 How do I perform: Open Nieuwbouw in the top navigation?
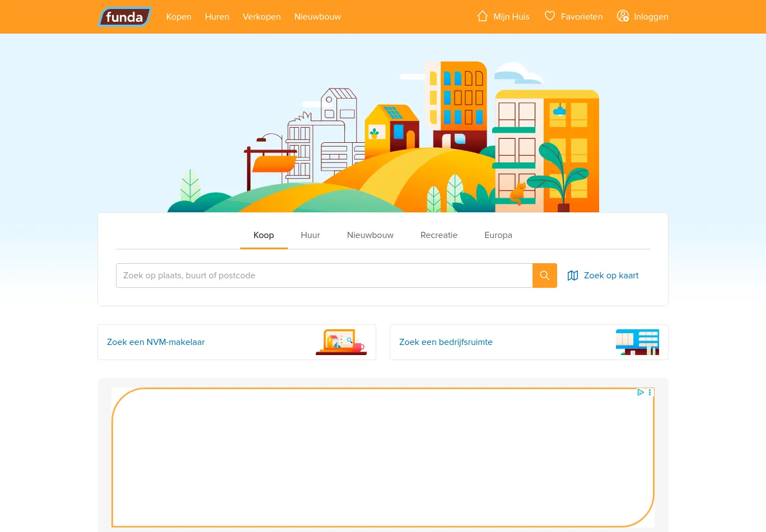tap(317, 17)
